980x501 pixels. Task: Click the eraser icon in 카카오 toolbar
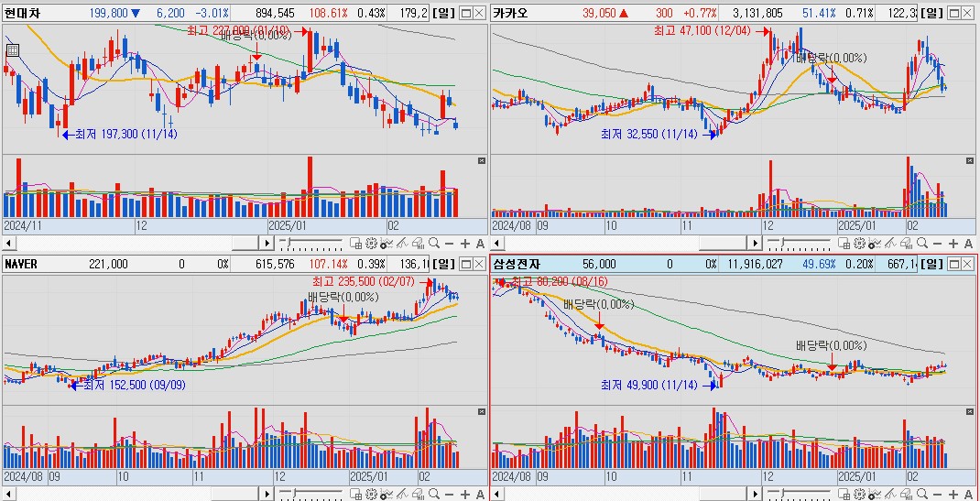[906, 243]
